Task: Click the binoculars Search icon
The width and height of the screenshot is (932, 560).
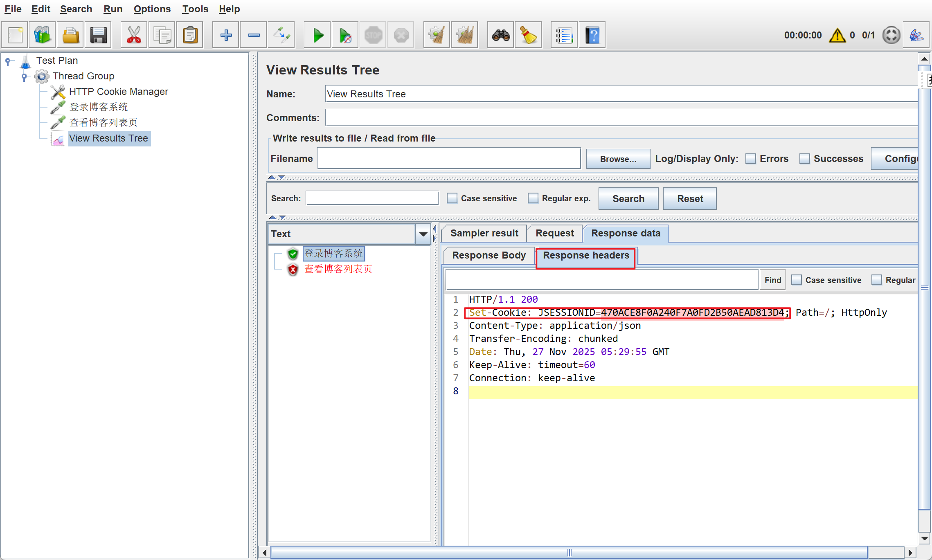Action: coord(501,35)
